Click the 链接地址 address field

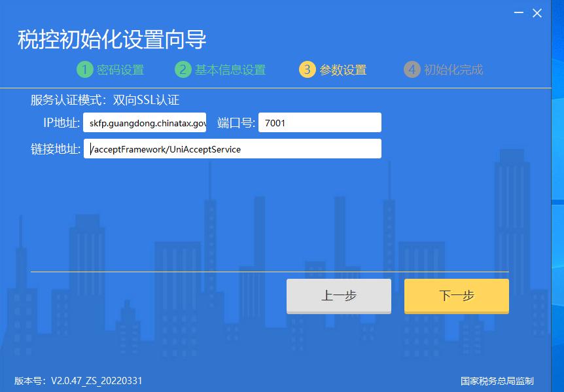[233, 149]
